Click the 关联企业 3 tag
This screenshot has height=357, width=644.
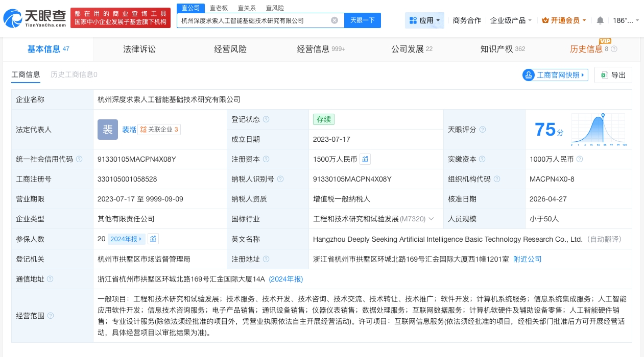[159, 130]
